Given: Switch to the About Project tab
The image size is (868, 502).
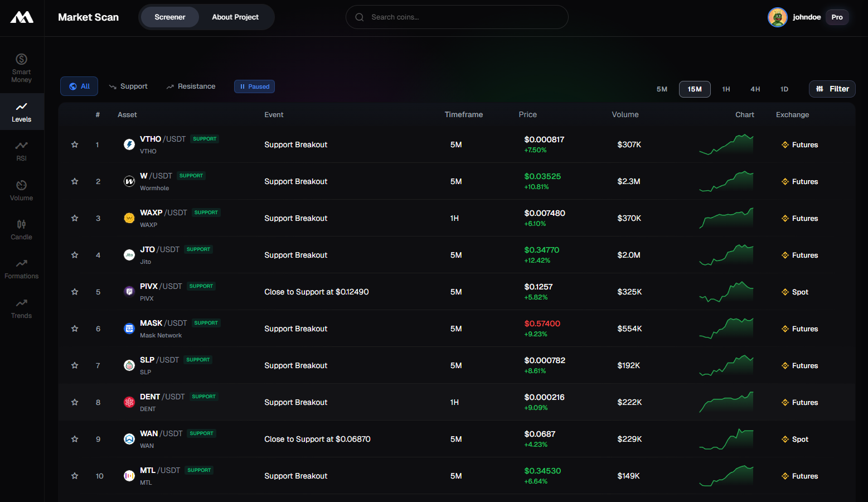Looking at the screenshot, I should click(x=235, y=17).
